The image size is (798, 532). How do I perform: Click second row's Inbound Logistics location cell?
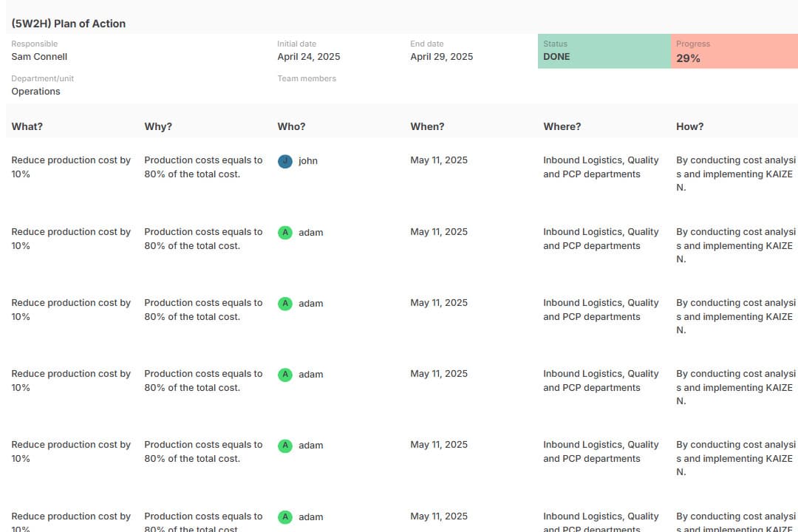tap(601, 239)
